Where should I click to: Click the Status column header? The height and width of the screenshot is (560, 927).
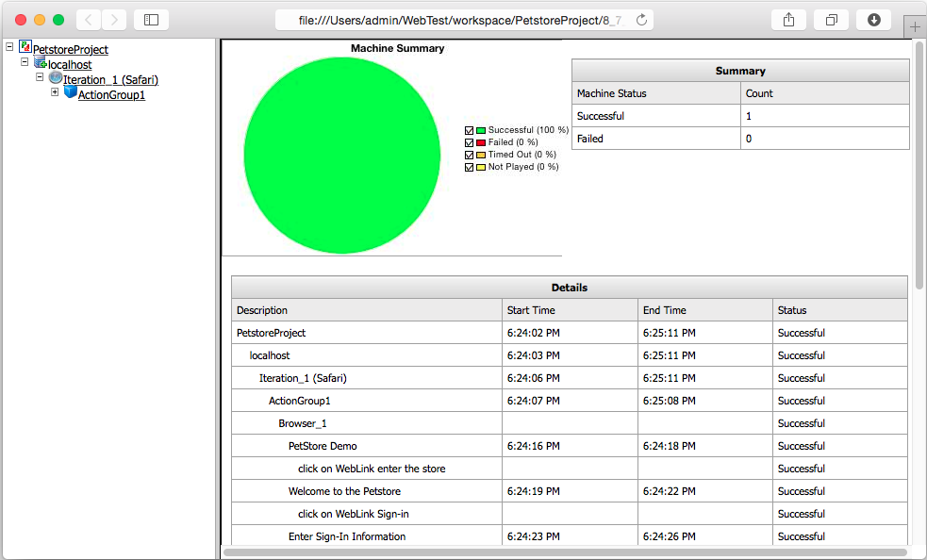coord(840,310)
